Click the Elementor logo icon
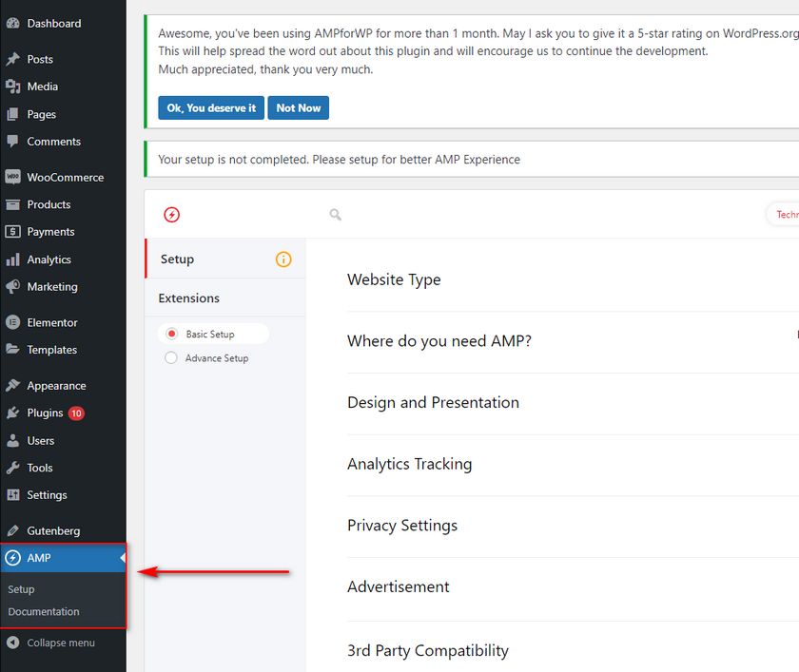The height and width of the screenshot is (672, 799). pos(12,322)
